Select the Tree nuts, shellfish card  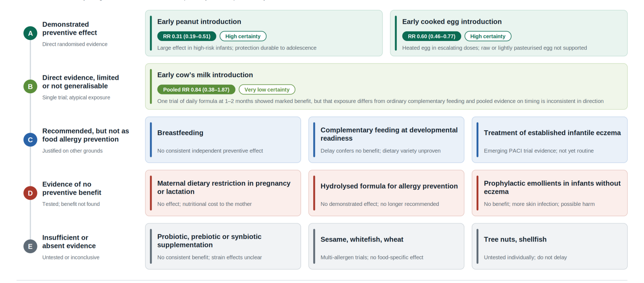pyautogui.click(x=549, y=246)
